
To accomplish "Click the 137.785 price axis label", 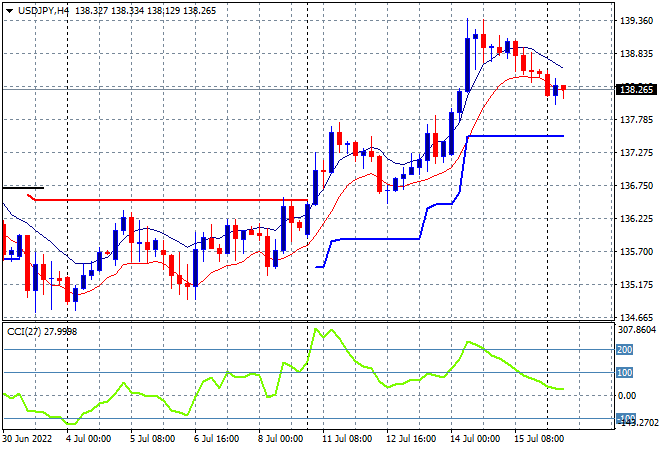I will 636,120.
